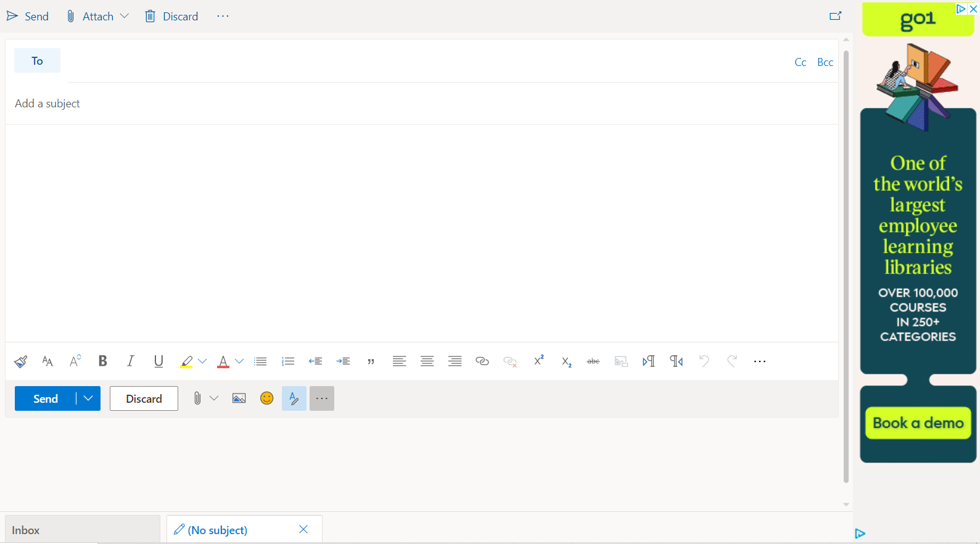980x544 pixels.
Task: Click the bottom Discard button
Action: coord(144,398)
